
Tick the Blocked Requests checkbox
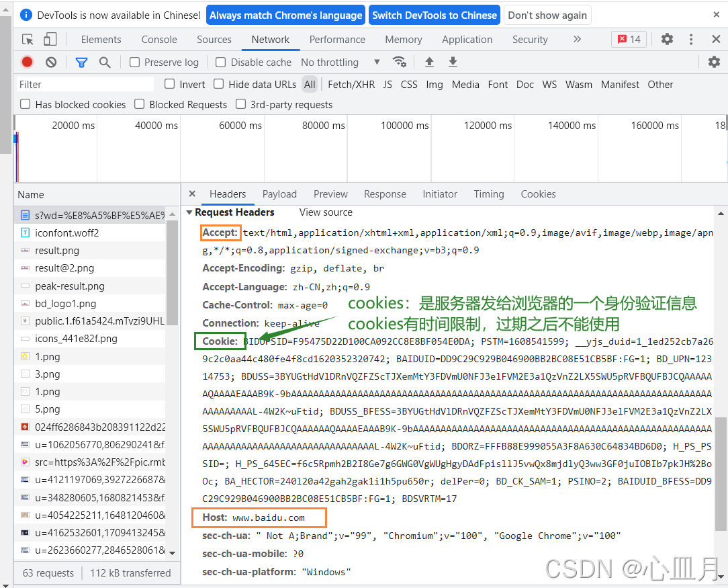tap(139, 104)
